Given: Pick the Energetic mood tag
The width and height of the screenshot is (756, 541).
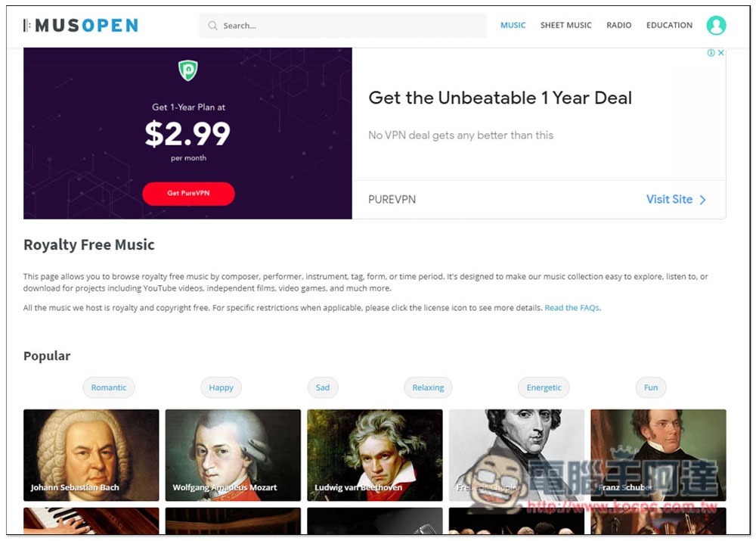Looking at the screenshot, I should pos(544,387).
